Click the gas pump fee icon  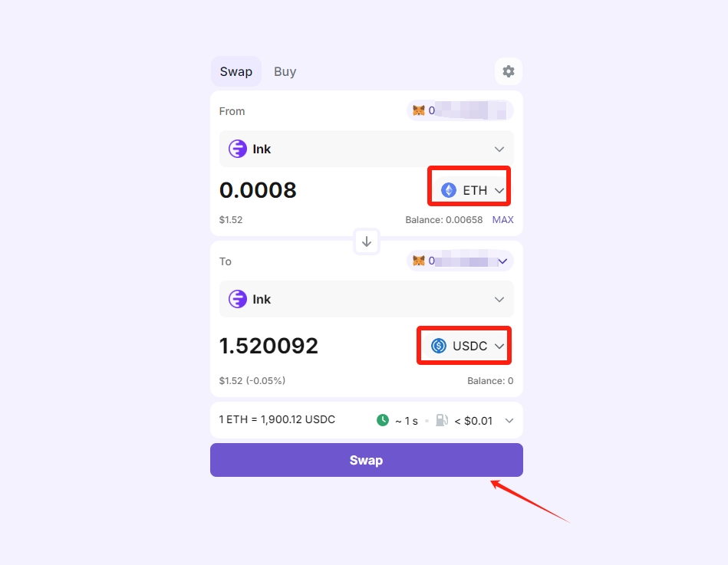[442, 420]
